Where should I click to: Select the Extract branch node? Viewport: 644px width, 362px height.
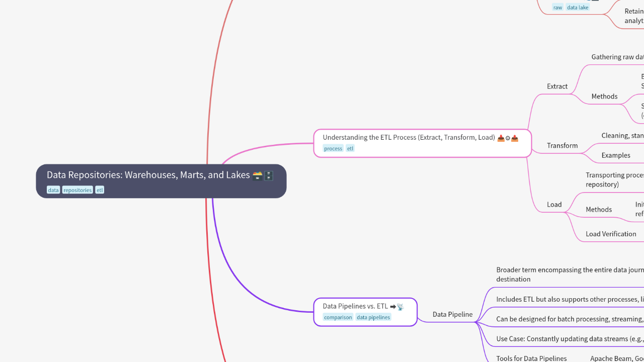point(557,86)
